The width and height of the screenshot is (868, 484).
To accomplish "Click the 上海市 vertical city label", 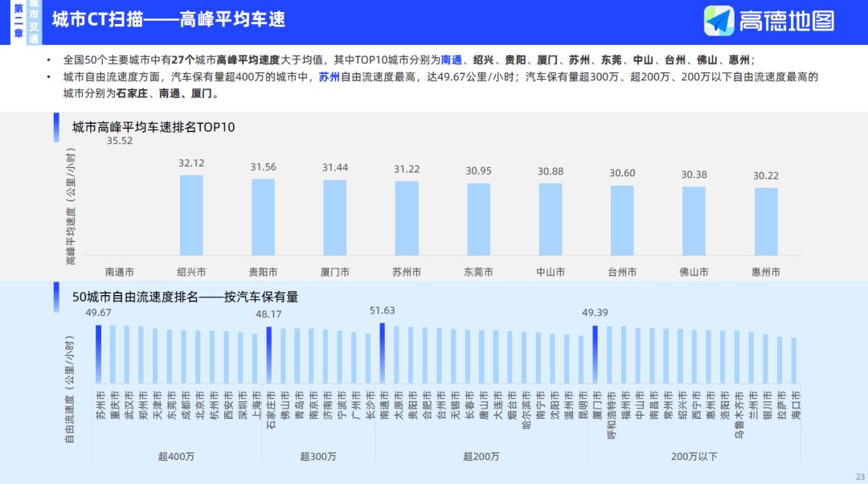I will pyautogui.click(x=257, y=405).
